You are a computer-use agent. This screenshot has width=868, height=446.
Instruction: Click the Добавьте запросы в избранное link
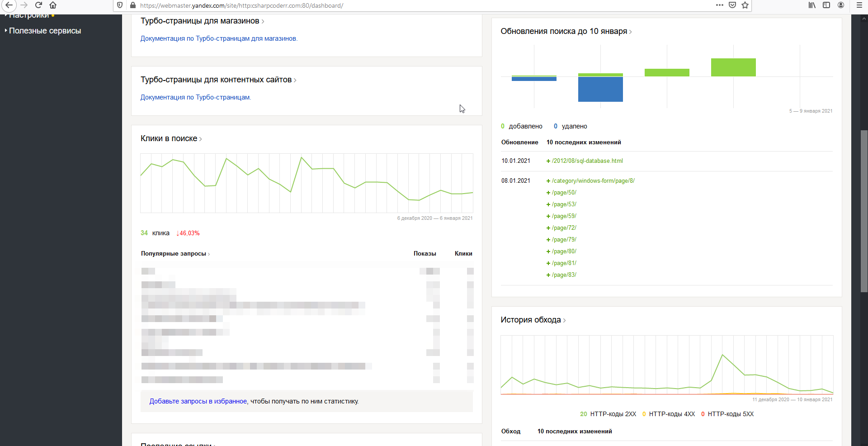(198, 401)
